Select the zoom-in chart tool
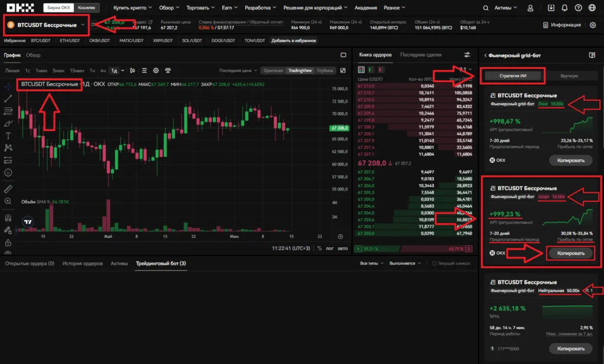This screenshot has height=364, width=604. [8, 201]
